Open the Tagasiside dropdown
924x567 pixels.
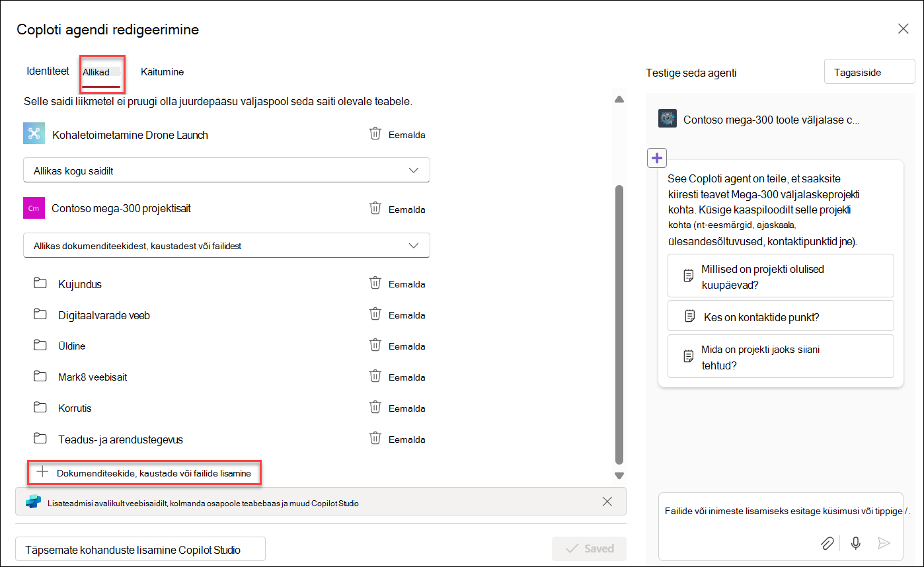click(x=870, y=72)
